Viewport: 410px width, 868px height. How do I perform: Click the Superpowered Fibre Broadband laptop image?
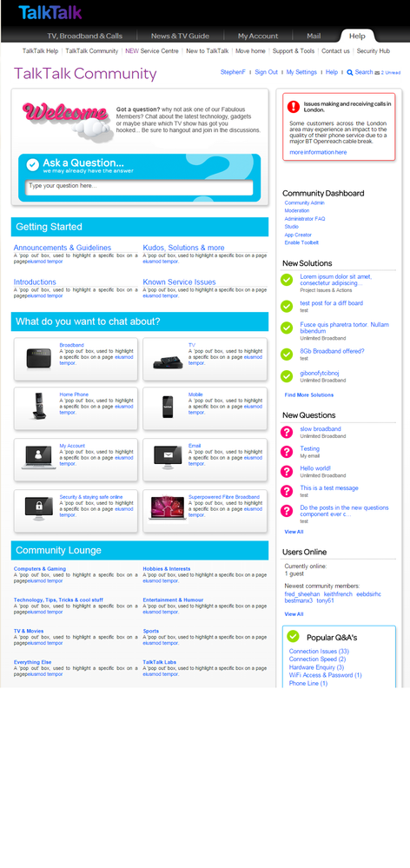pos(168,508)
